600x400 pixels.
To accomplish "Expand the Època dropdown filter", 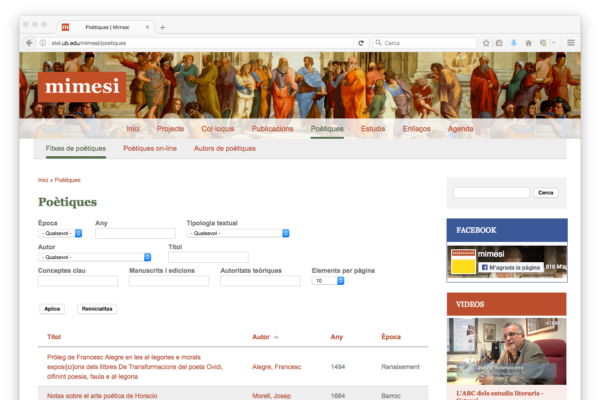I will pos(64,233).
